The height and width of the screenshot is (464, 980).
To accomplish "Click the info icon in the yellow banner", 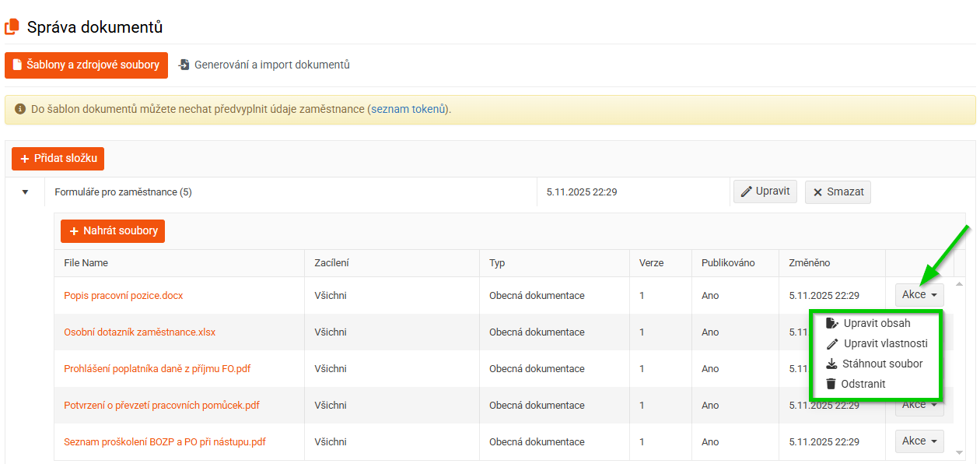I will tap(20, 109).
